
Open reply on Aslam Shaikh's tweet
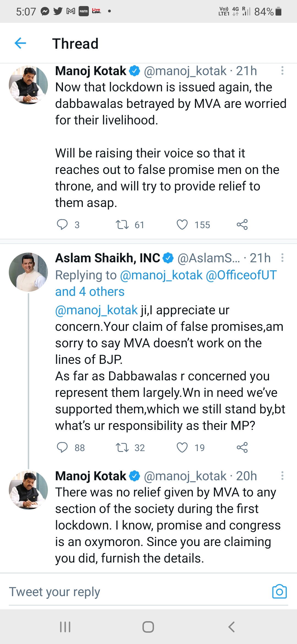pyautogui.click(x=62, y=447)
